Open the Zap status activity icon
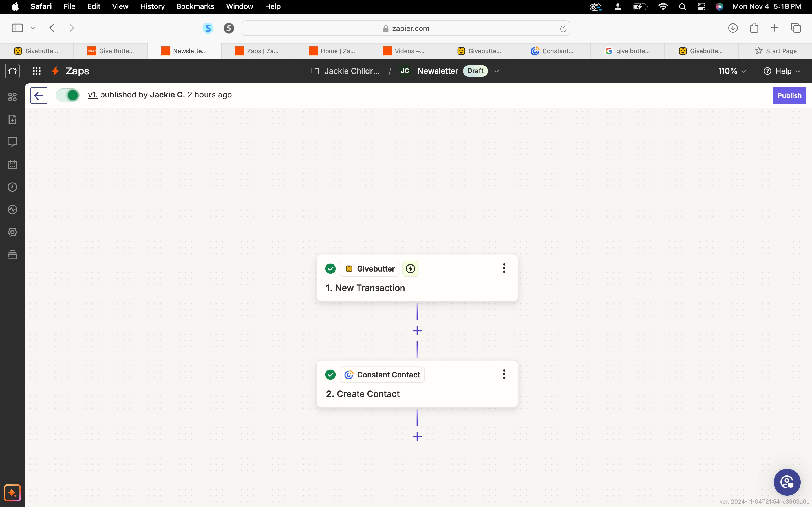Screen dimensions: 812x507 tap(12, 210)
